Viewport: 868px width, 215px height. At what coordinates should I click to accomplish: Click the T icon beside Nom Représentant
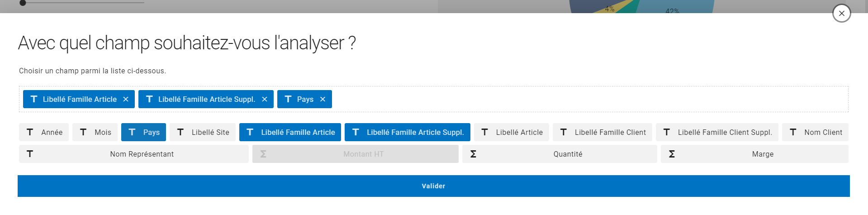(x=30, y=154)
